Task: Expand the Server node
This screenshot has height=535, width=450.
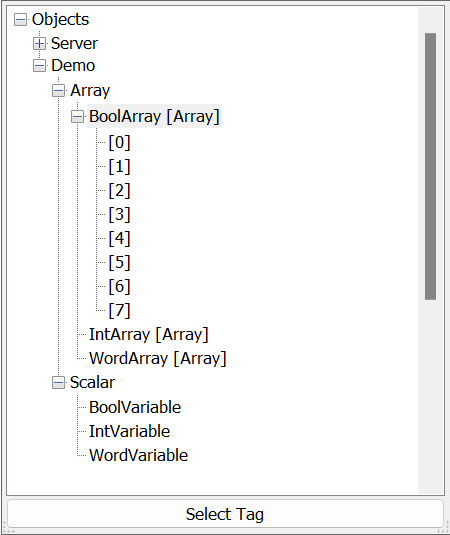Action: pos(39,44)
